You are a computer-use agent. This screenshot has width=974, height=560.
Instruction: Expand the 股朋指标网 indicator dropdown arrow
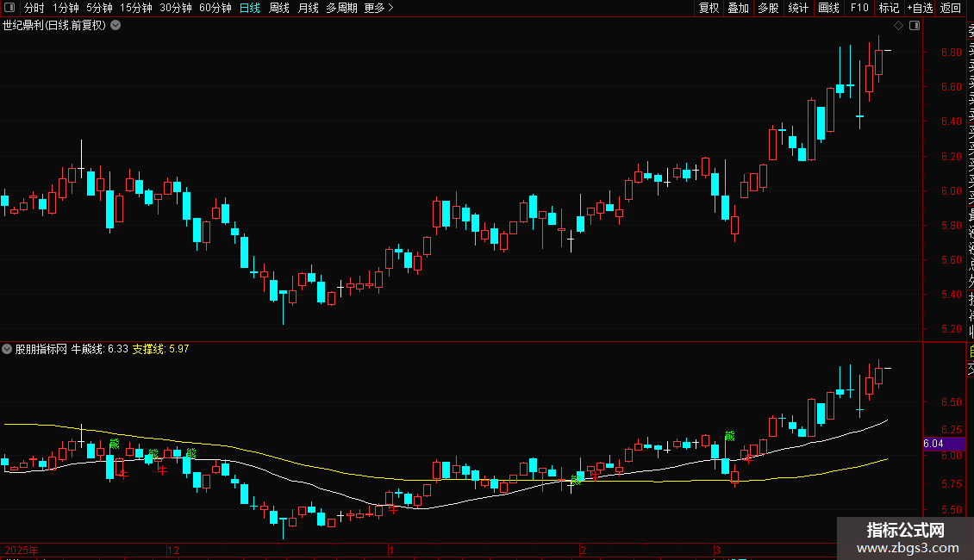click(7, 349)
